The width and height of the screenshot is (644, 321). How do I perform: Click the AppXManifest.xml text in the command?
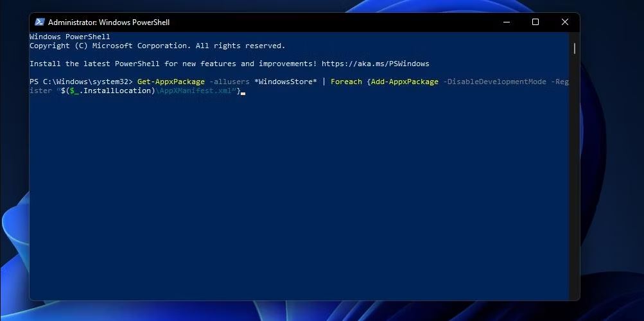(195, 91)
